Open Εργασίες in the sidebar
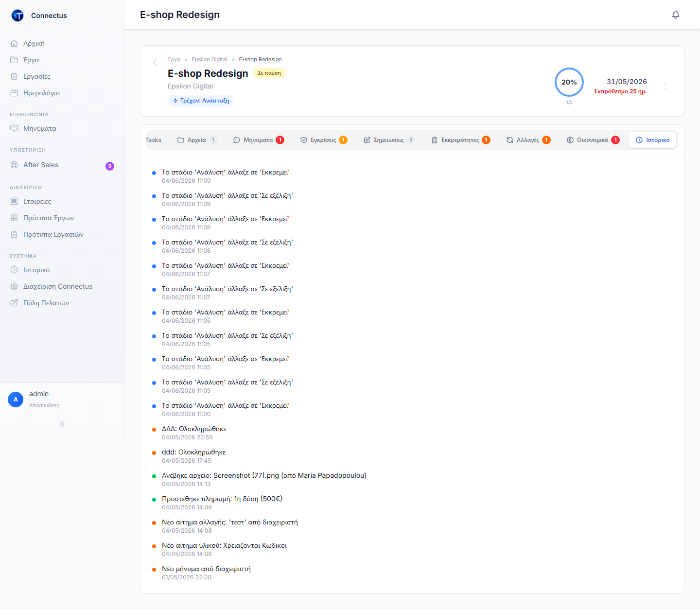 (62, 76)
